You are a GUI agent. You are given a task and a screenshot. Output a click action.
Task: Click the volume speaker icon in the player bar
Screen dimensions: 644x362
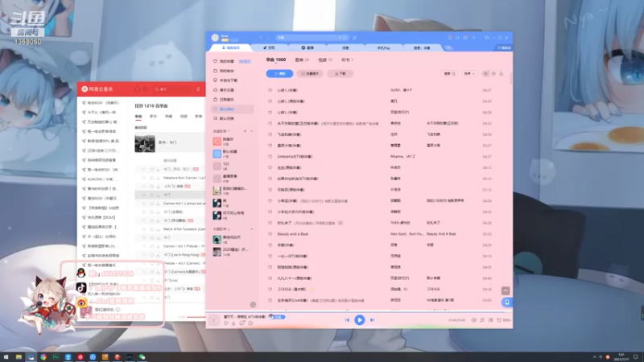click(473, 320)
